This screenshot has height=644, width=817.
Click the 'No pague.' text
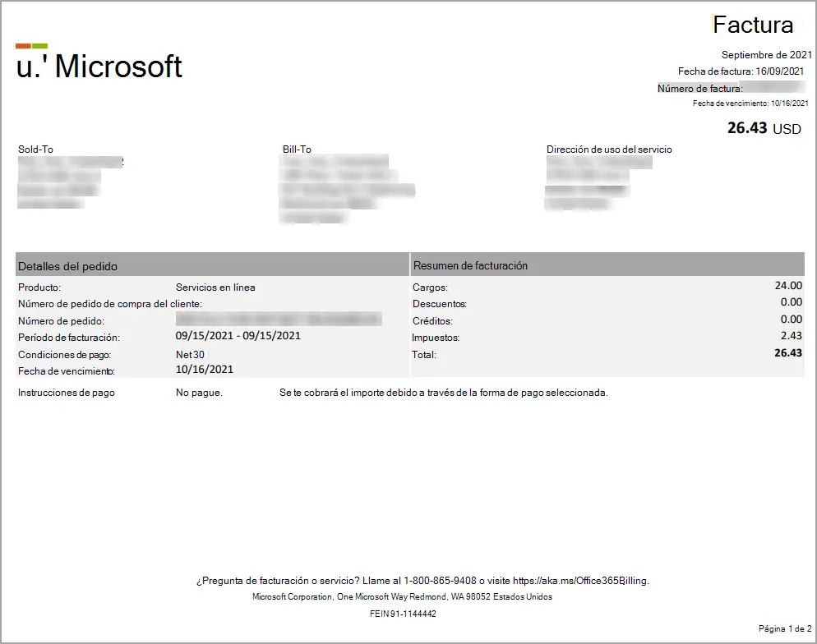click(199, 393)
